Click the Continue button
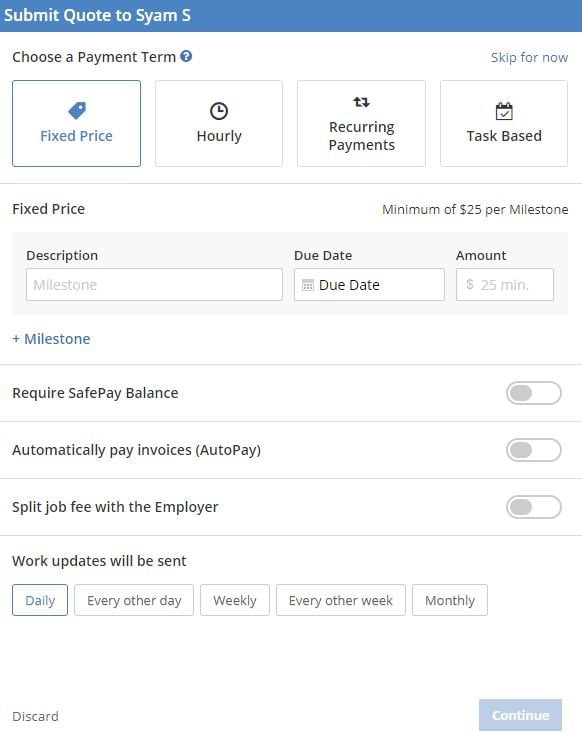 [x=520, y=715]
